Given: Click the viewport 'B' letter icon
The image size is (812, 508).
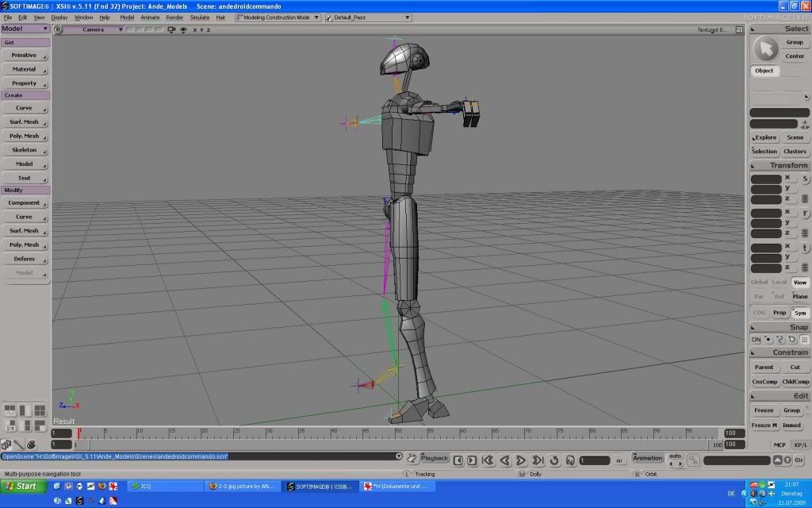Looking at the screenshot, I should [58, 29].
